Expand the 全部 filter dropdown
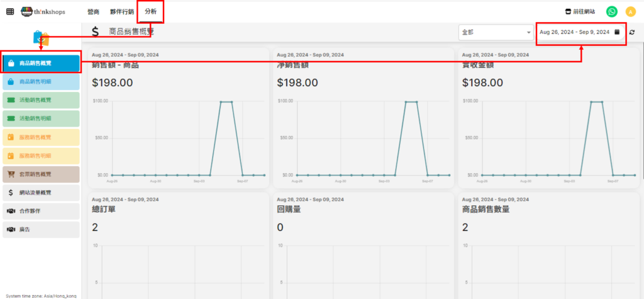 pyautogui.click(x=496, y=32)
